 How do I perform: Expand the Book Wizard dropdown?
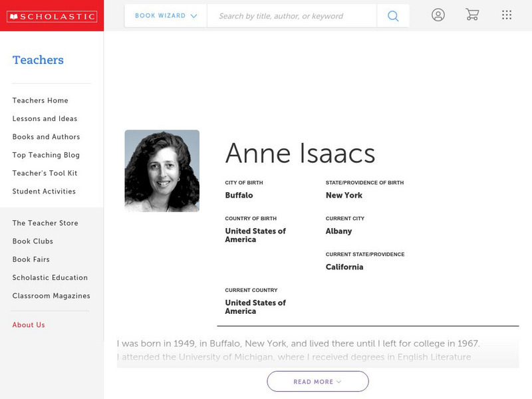(166, 16)
